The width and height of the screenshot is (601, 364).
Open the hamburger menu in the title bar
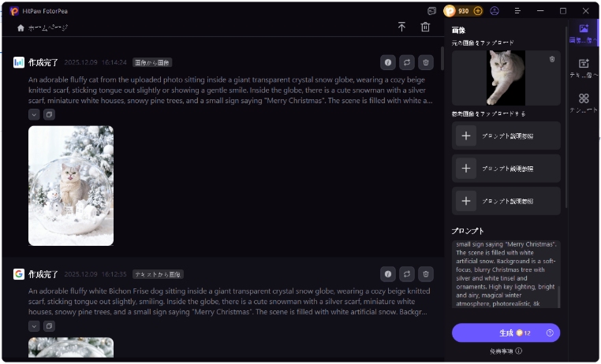(517, 11)
